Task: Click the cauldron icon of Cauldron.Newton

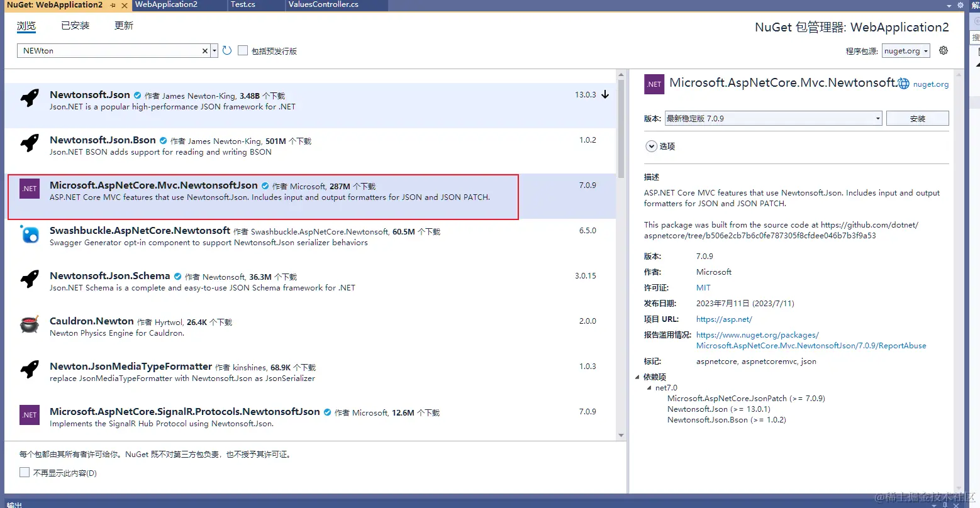Action: tap(30, 324)
